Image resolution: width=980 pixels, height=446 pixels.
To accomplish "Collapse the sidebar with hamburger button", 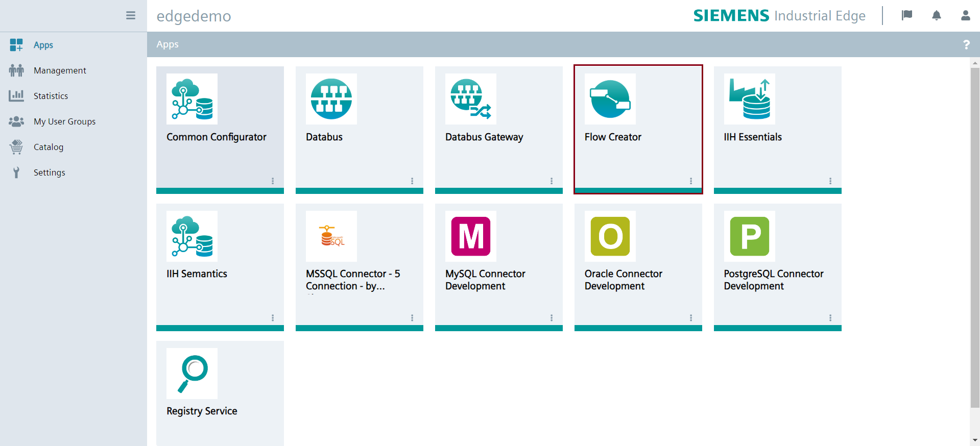I will coord(131,16).
